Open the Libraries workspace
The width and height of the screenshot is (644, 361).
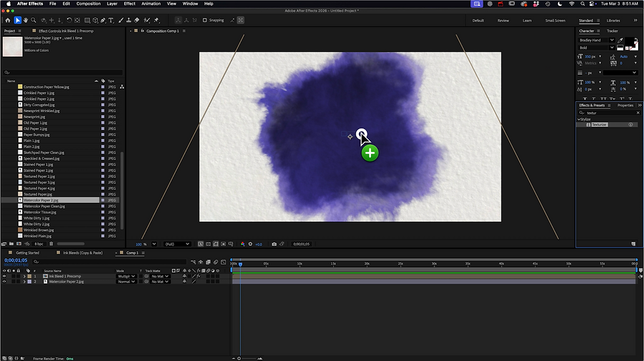point(613,20)
